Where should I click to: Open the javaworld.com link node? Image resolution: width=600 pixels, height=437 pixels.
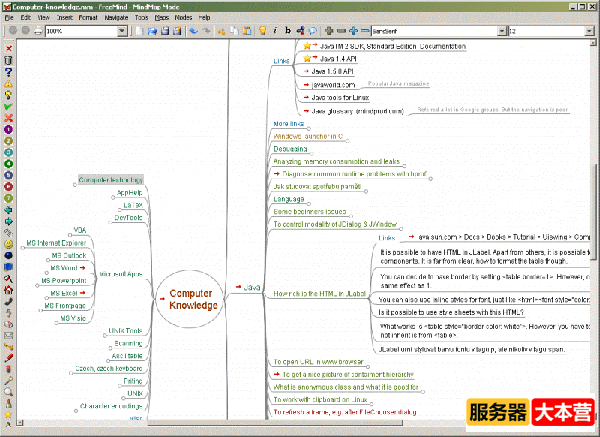[x=333, y=85]
